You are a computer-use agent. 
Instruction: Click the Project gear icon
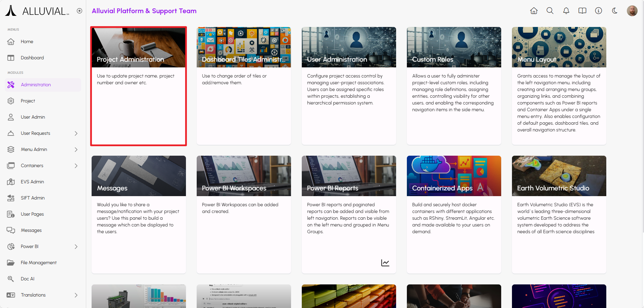point(11,101)
